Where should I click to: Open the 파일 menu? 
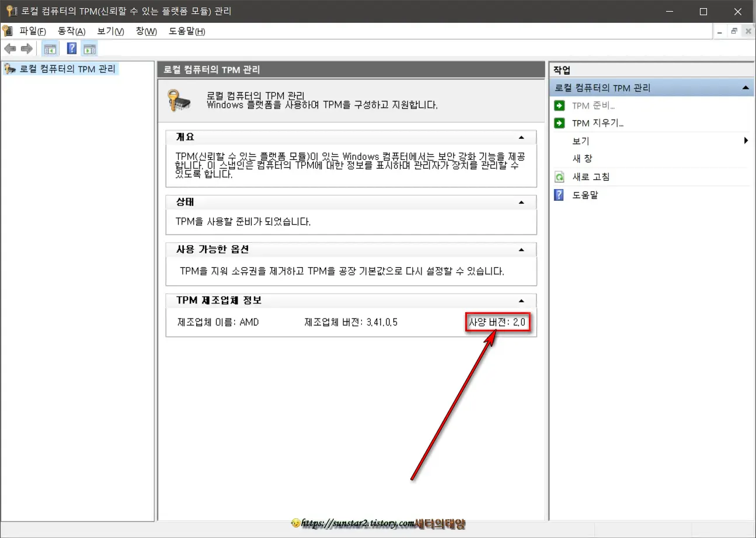(32, 31)
